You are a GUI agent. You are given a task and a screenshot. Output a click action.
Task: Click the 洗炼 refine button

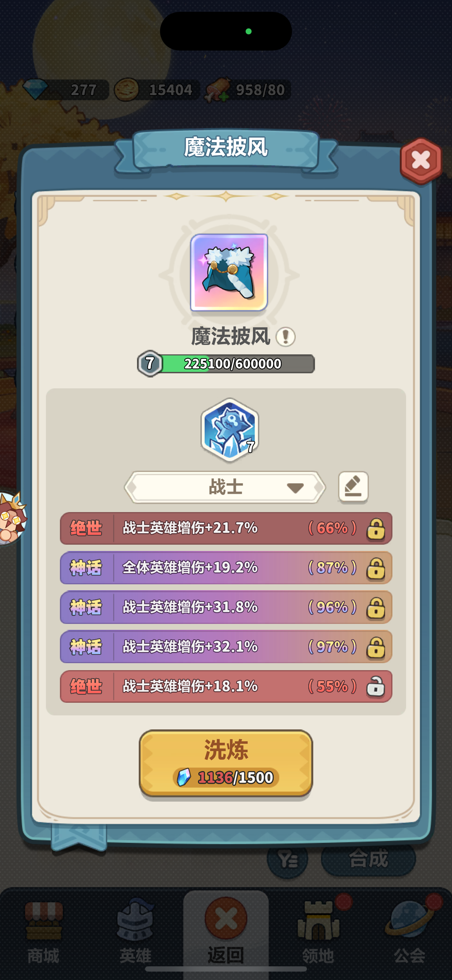pos(226,763)
